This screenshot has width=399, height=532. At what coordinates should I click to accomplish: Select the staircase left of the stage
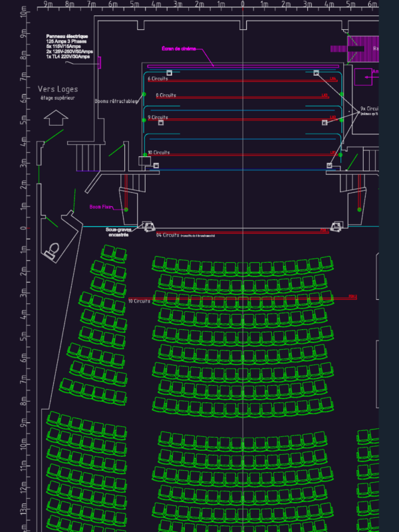(88, 158)
